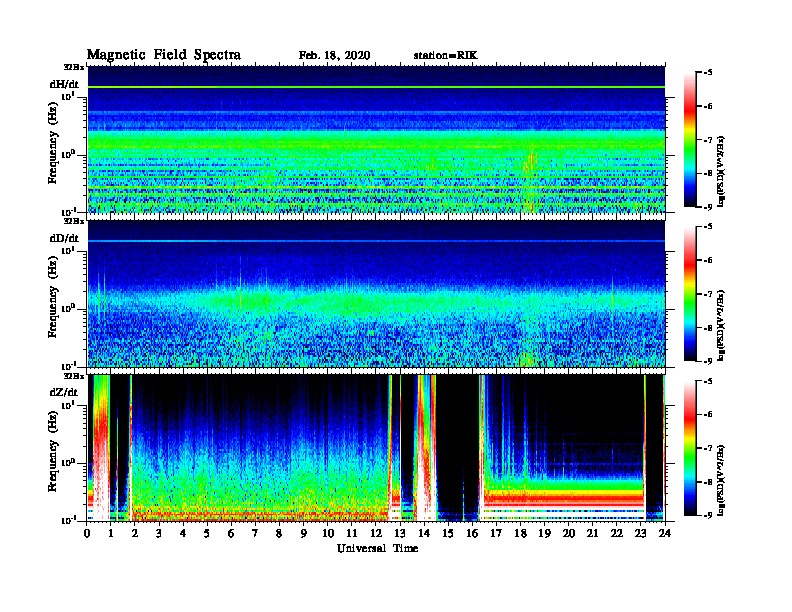Click hour 10 on the Universal Time axis
This screenshot has height=612, width=792.
pos(328,533)
